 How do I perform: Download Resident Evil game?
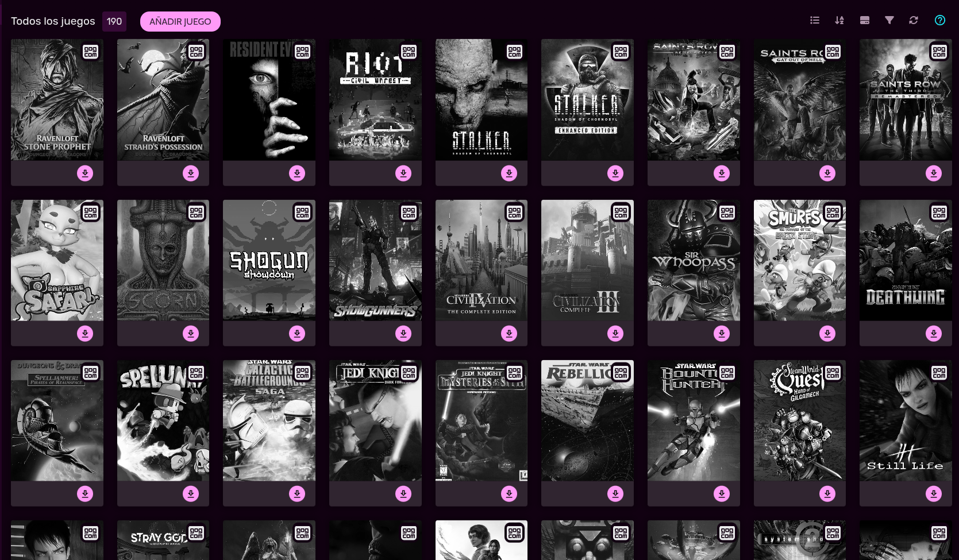coord(297,173)
